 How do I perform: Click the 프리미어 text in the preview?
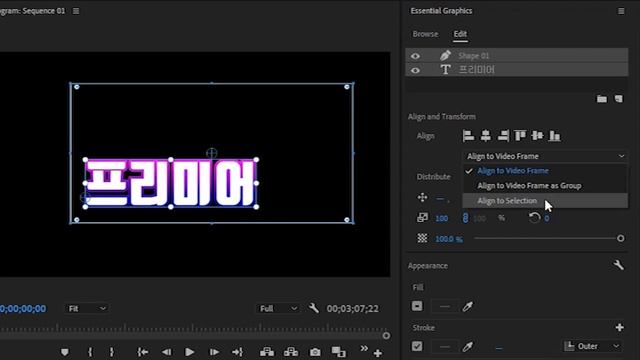[x=171, y=183]
